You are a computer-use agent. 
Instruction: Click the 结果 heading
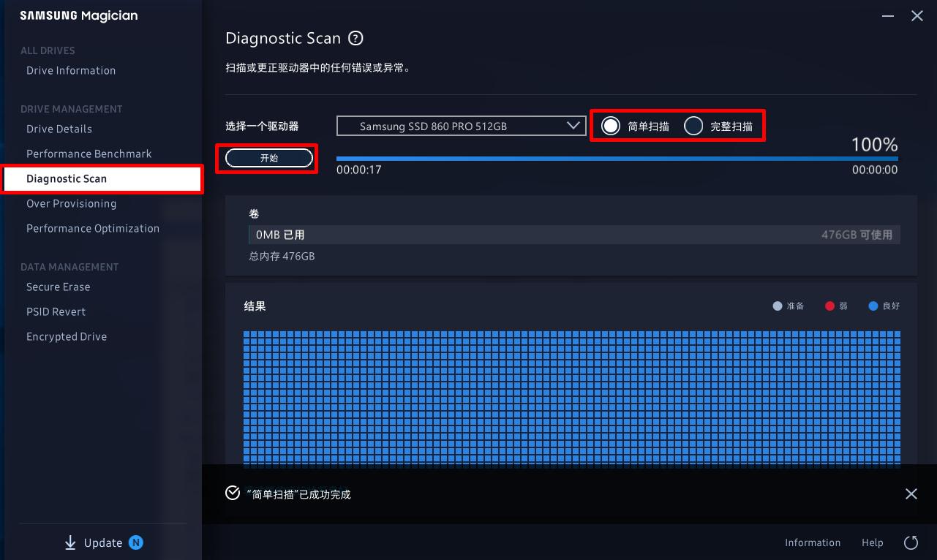[255, 306]
